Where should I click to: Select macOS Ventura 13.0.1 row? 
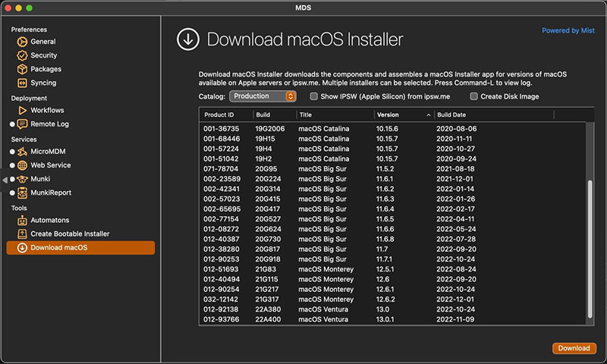(x=393, y=319)
